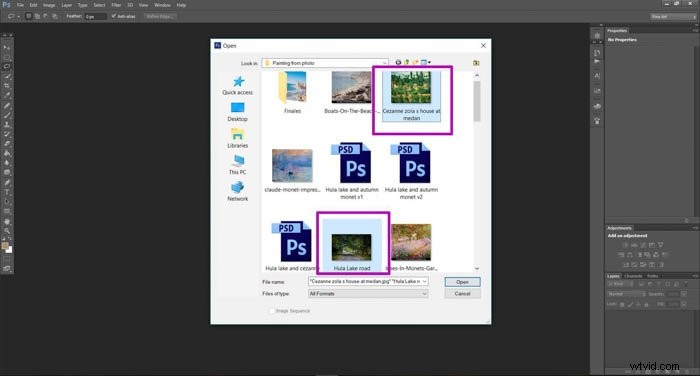The width and height of the screenshot is (700, 376).
Task: Open the View Menu dropdown arrow
Action: (429, 63)
